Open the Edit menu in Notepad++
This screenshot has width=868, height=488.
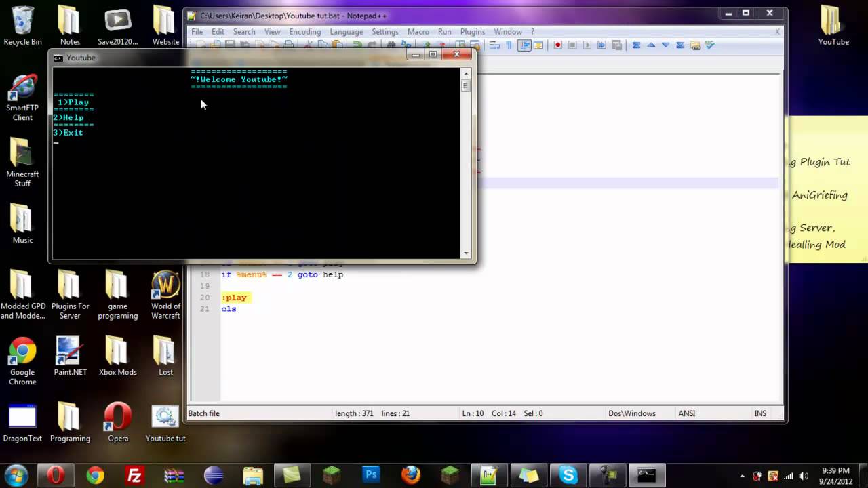point(218,32)
